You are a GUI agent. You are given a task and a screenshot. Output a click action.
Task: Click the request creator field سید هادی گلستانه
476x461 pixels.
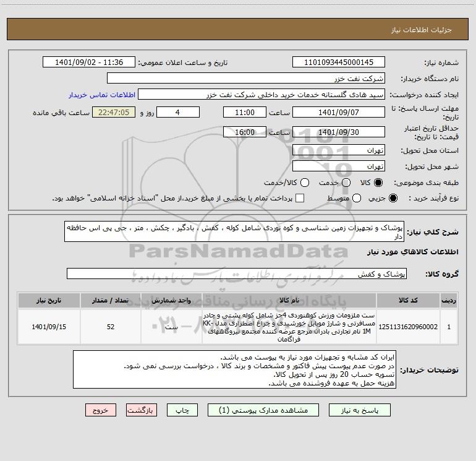pos(261,95)
